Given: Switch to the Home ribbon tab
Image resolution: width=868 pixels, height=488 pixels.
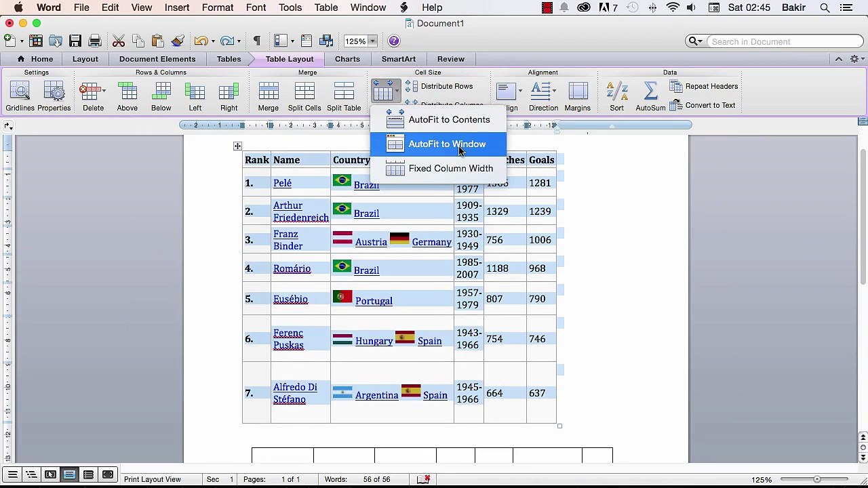Looking at the screenshot, I should pyautogui.click(x=35, y=59).
